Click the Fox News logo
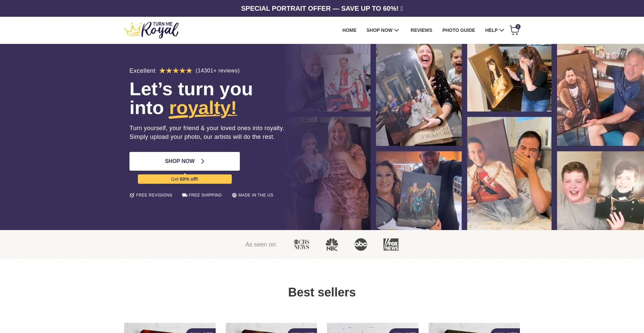The image size is (644, 333). (x=391, y=244)
